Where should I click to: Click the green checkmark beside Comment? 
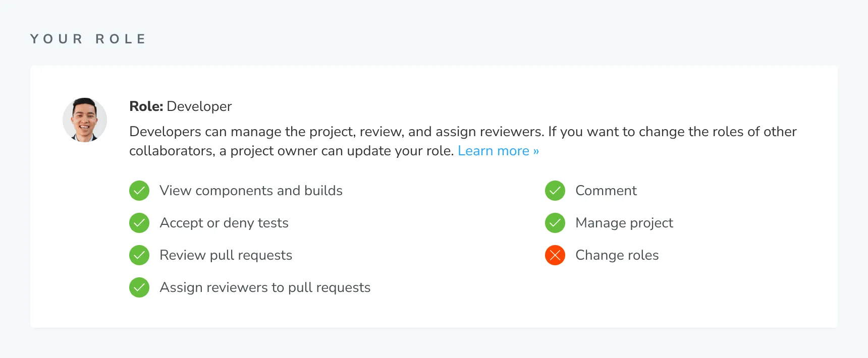[555, 191]
